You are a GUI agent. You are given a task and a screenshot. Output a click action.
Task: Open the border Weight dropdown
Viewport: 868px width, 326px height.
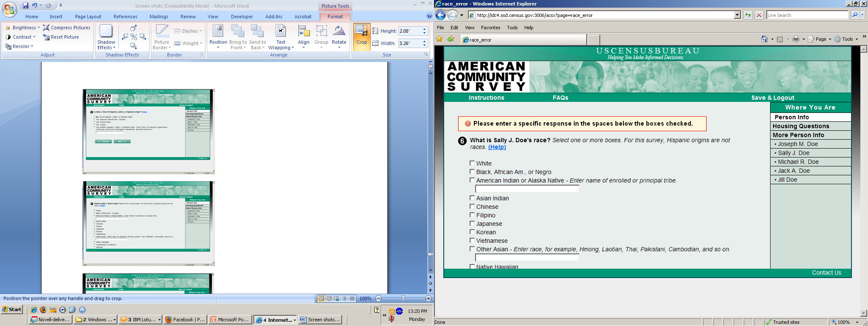pyautogui.click(x=188, y=43)
